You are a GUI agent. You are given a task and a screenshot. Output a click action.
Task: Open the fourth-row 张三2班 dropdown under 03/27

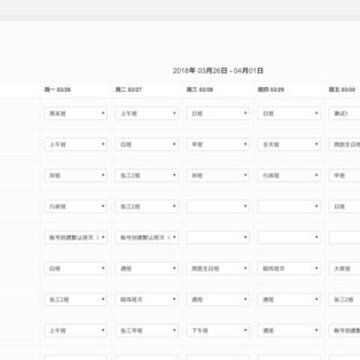147,206
